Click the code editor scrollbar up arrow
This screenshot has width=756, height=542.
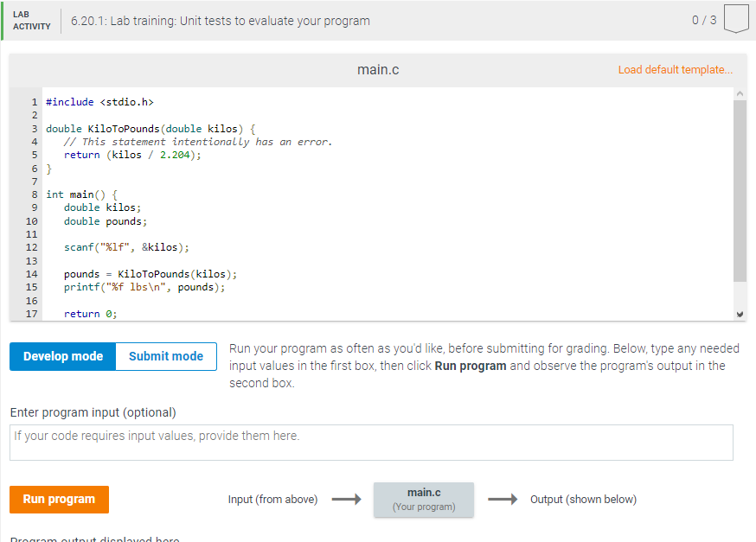(x=740, y=92)
